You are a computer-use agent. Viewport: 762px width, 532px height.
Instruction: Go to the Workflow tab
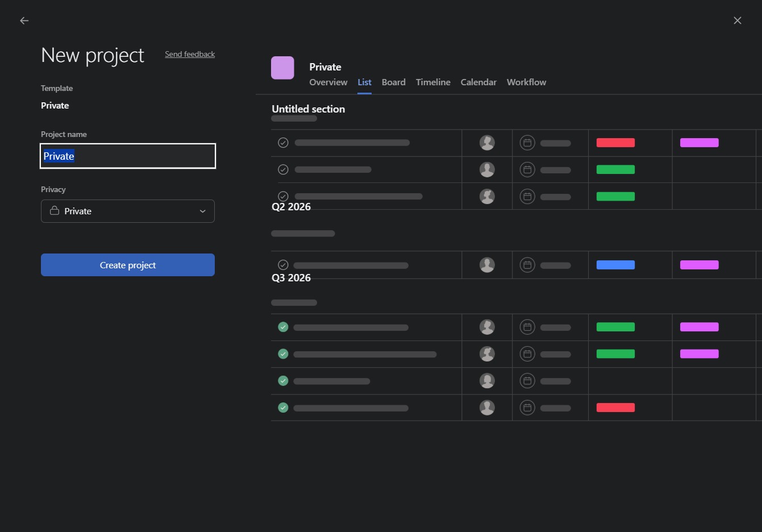(x=526, y=82)
